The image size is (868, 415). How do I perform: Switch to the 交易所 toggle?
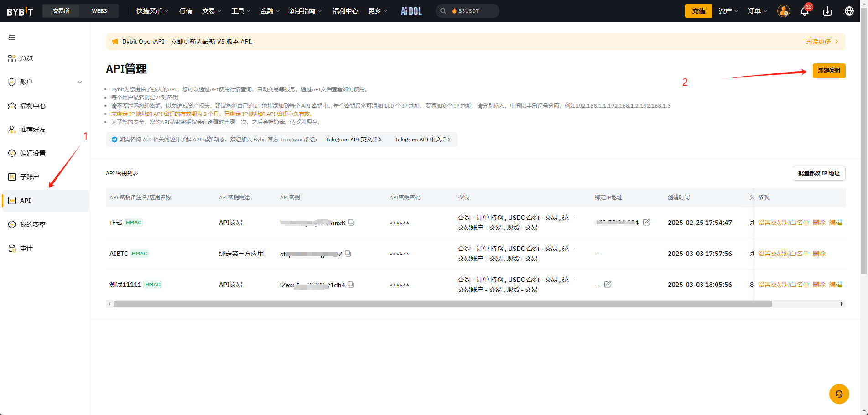[x=61, y=11]
